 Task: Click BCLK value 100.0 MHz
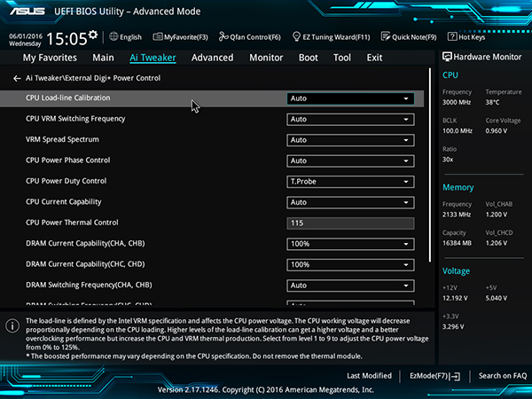pyautogui.click(x=458, y=130)
